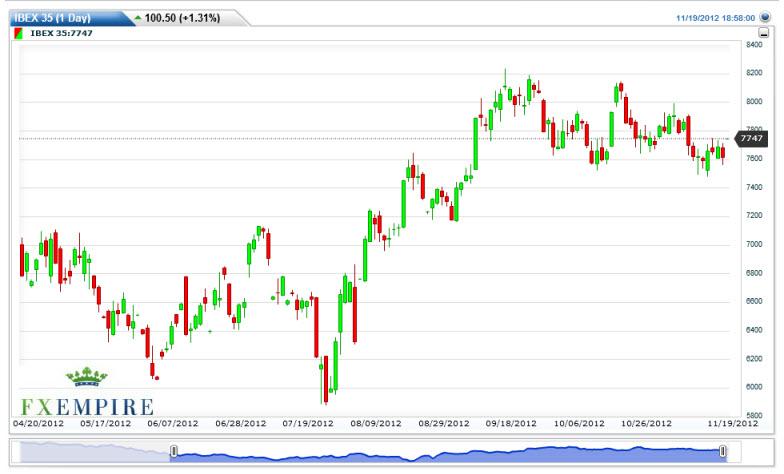Click the globe icon beside the timestamp
The width and height of the screenshot is (784, 474).
[765, 18]
